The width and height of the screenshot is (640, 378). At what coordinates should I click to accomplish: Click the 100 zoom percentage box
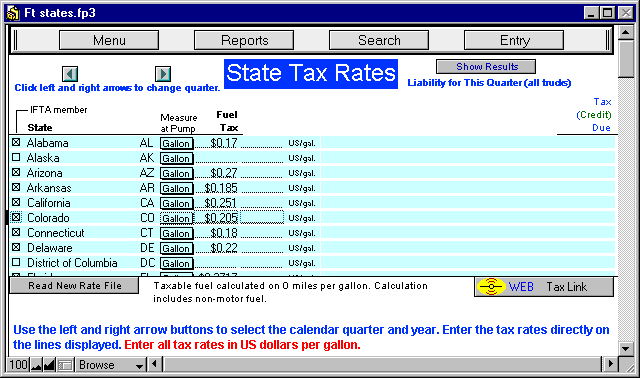click(x=18, y=365)
